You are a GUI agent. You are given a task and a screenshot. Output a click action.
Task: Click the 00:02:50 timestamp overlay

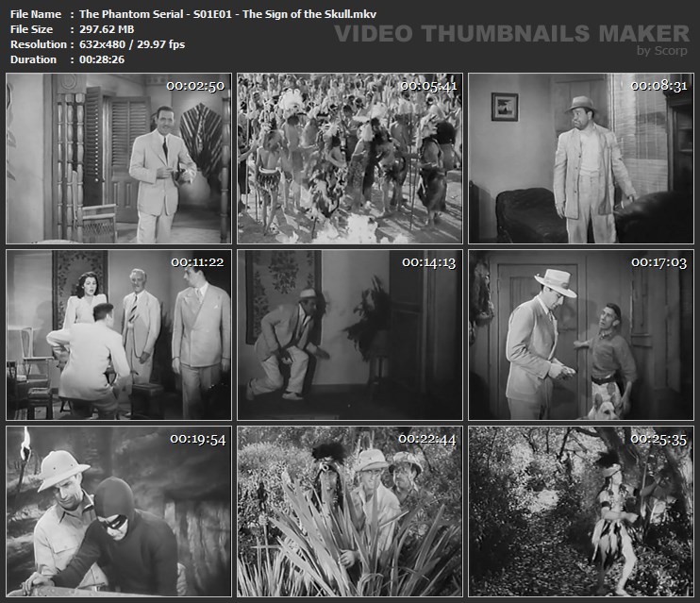pos(195,86)
